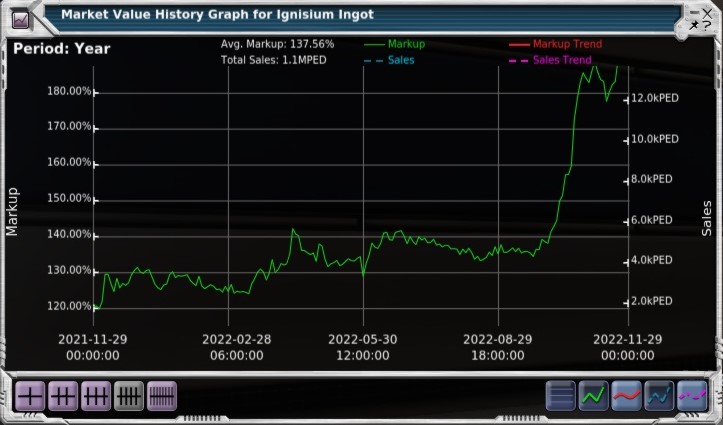Click the Sales Trend legend entry
This screenshot has width=723, height=425.
(x=551, y=60)
